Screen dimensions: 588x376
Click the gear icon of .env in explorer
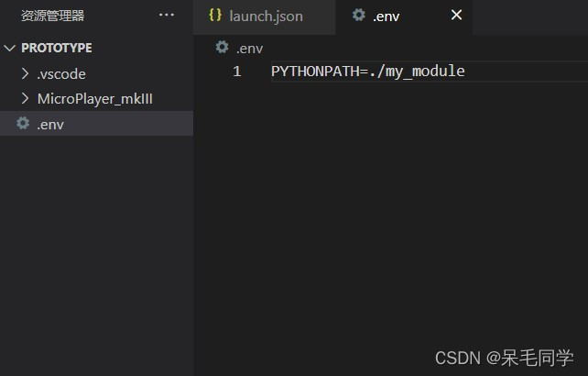[x=23, y=123]
